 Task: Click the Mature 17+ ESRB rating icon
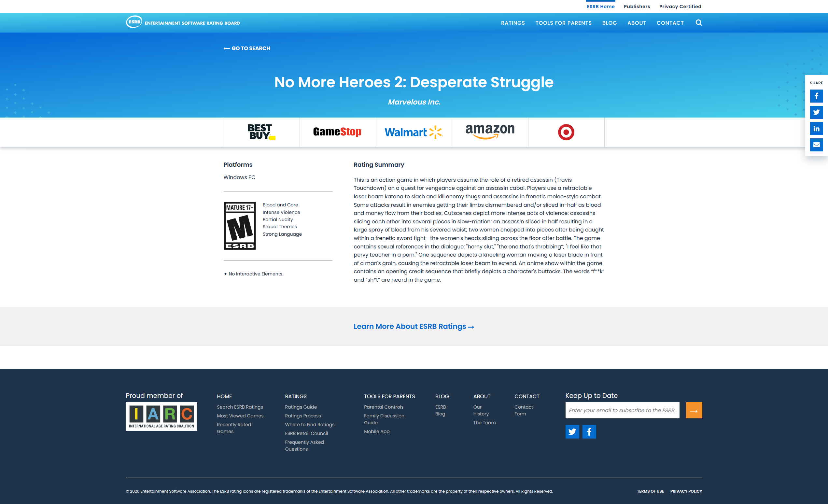(240, 225)
